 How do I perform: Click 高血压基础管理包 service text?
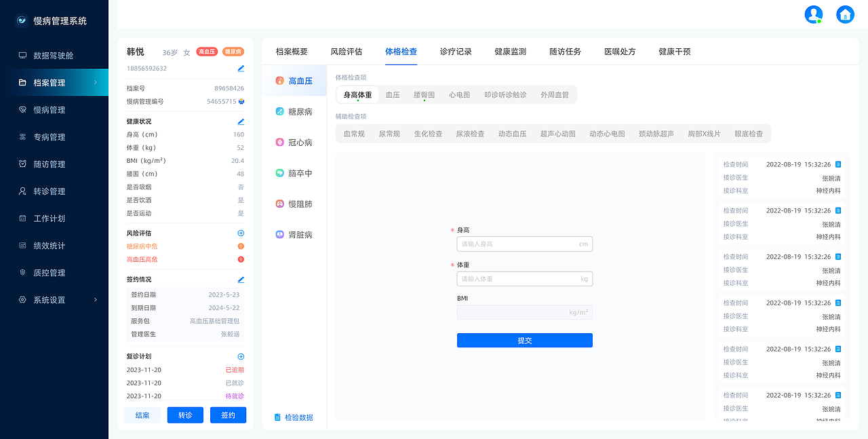(x=214, y=321)
